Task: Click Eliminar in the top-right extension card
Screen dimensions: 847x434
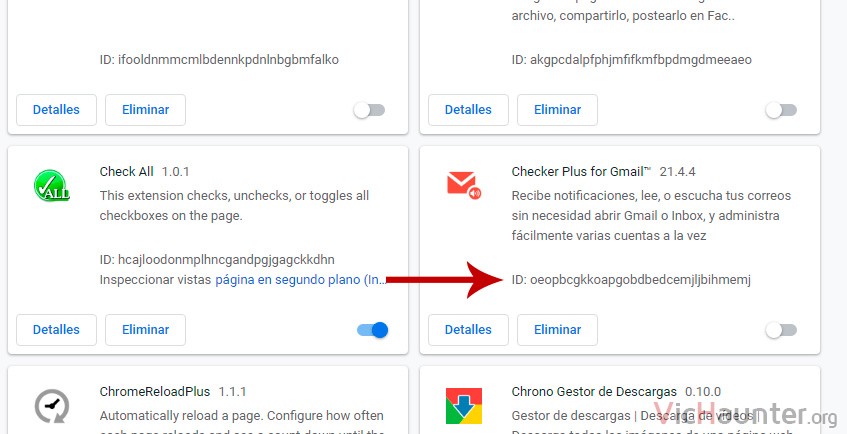Action: [x=557, y=110]
